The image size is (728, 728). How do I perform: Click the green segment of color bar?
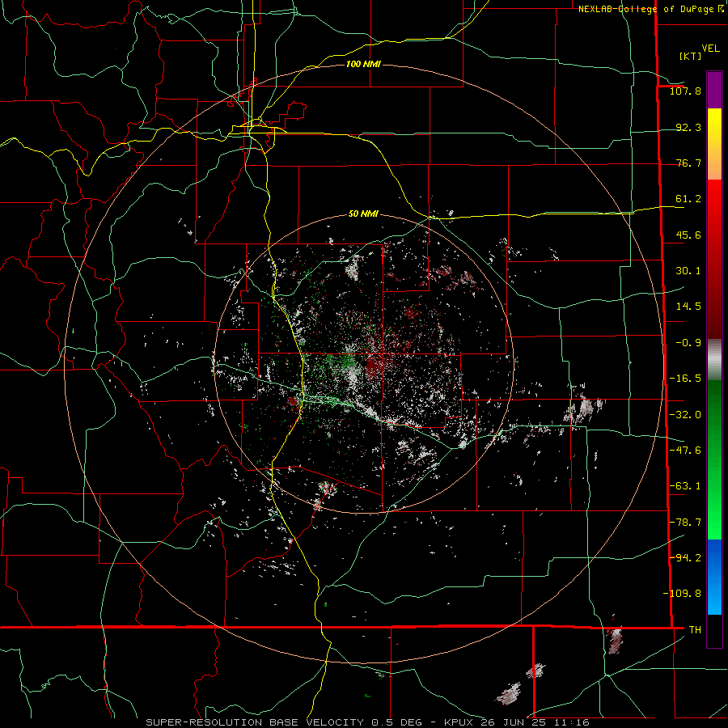click(x=714, y=459)
